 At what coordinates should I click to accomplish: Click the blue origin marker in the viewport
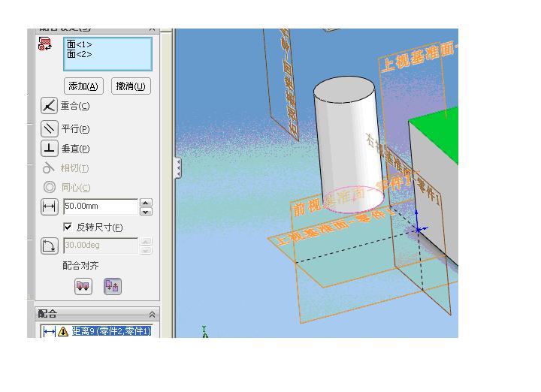(418, 229)
